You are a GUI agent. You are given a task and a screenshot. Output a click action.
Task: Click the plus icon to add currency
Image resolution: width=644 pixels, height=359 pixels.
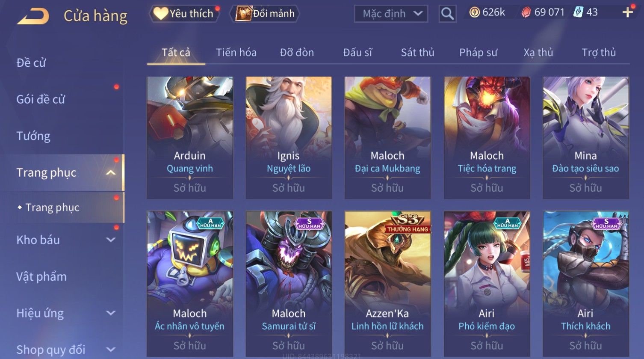(x=627, y=12)
